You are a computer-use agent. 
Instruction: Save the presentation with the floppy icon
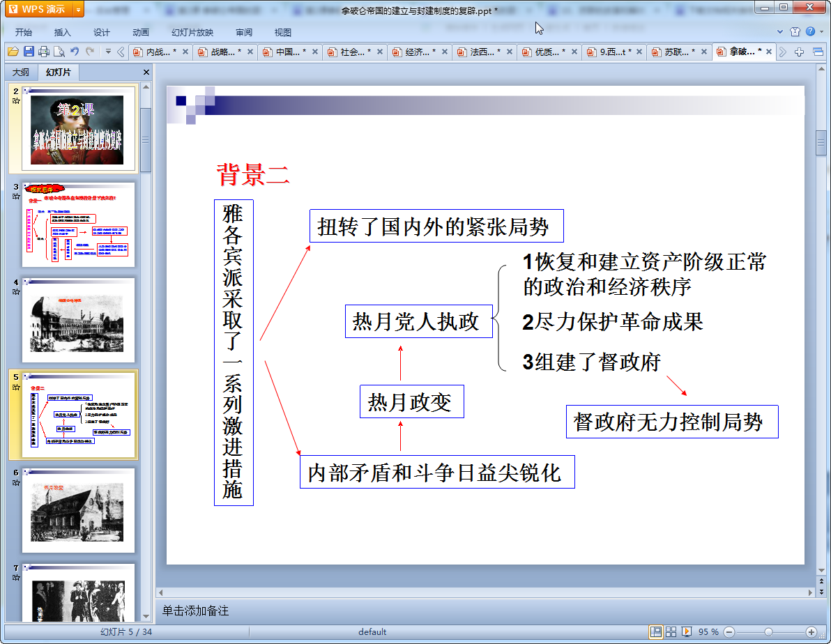click(29, 52)
